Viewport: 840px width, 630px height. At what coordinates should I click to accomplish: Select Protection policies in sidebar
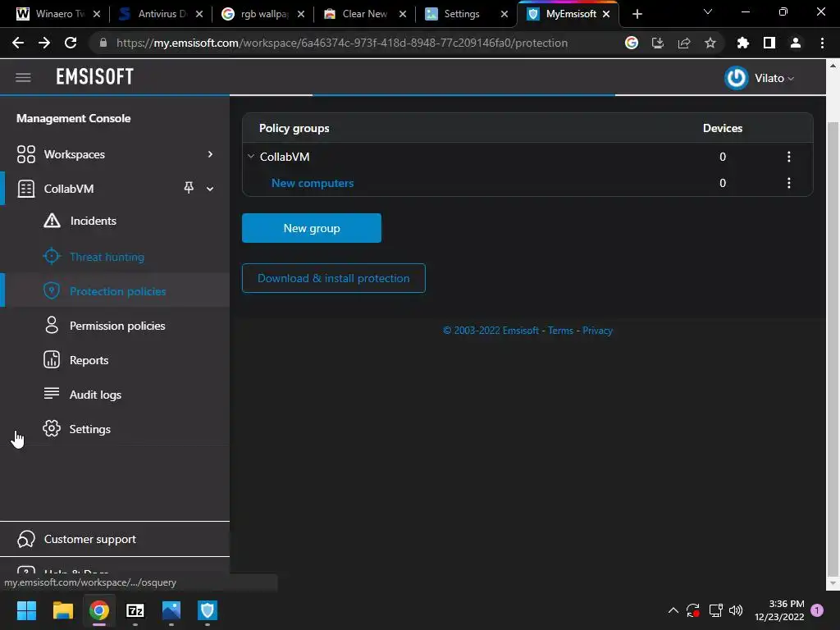[x=118, y=291]
